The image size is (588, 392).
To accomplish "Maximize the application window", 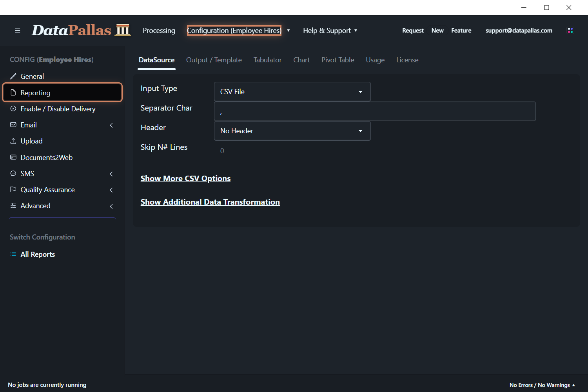I will [x=546, y=7].
